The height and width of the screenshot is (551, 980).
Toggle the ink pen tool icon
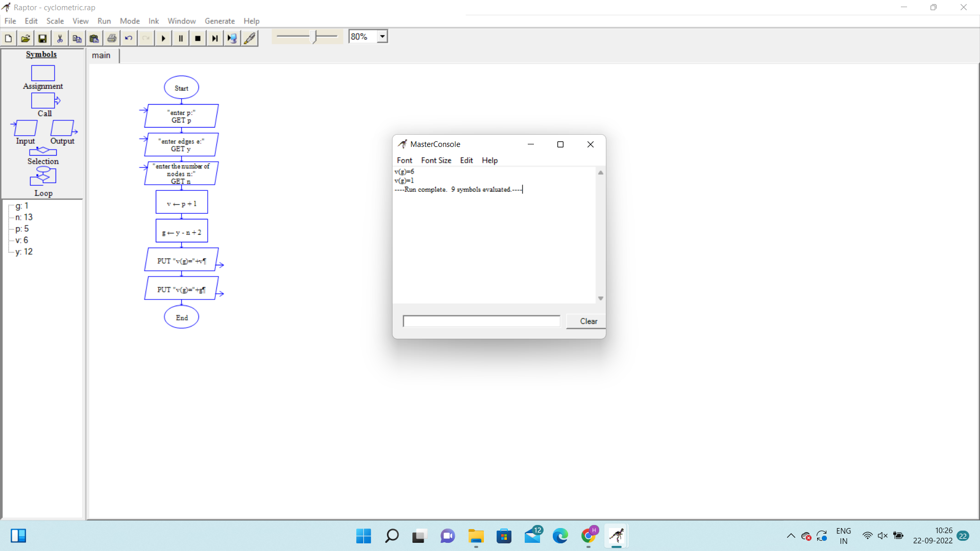coord(250,38)
